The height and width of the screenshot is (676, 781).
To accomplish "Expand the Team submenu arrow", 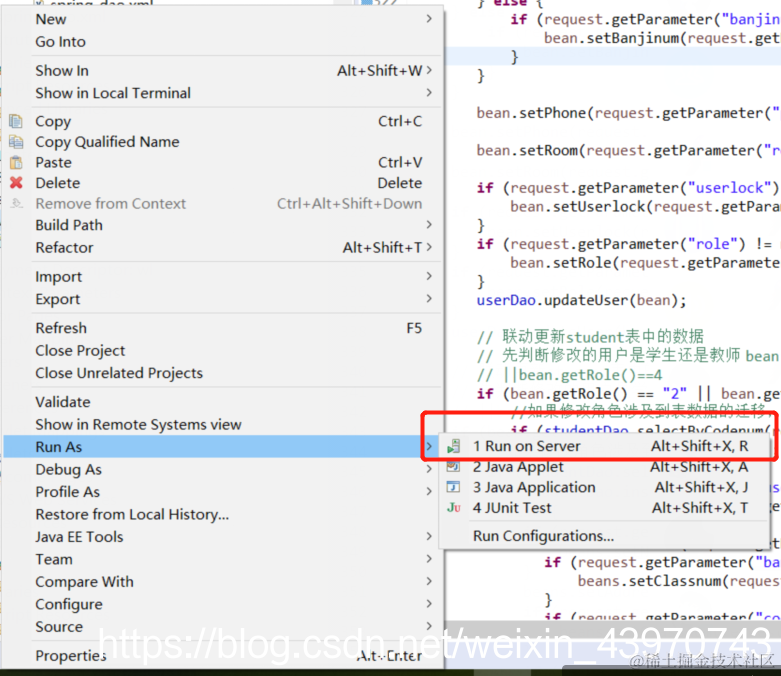I will pyautogui.click(x=429, y=558).
